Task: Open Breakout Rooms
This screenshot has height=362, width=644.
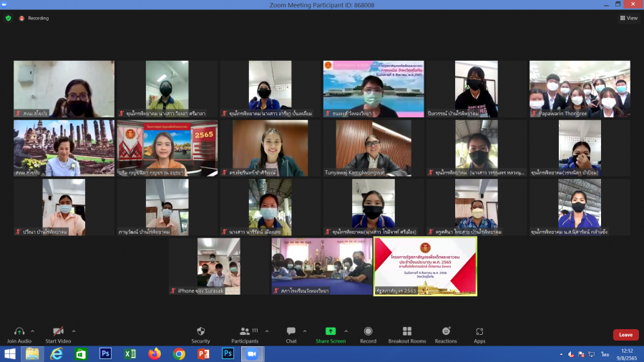Action: click(406, 332)
